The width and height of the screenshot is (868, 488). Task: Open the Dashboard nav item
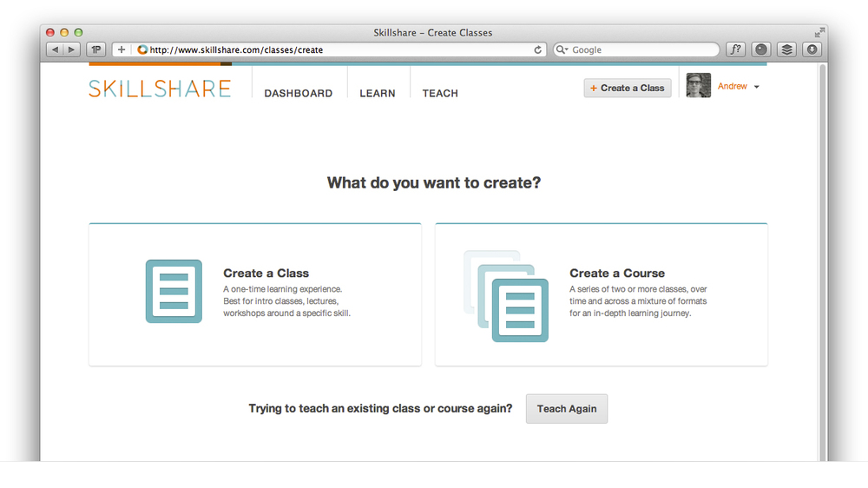coord(299,94)
